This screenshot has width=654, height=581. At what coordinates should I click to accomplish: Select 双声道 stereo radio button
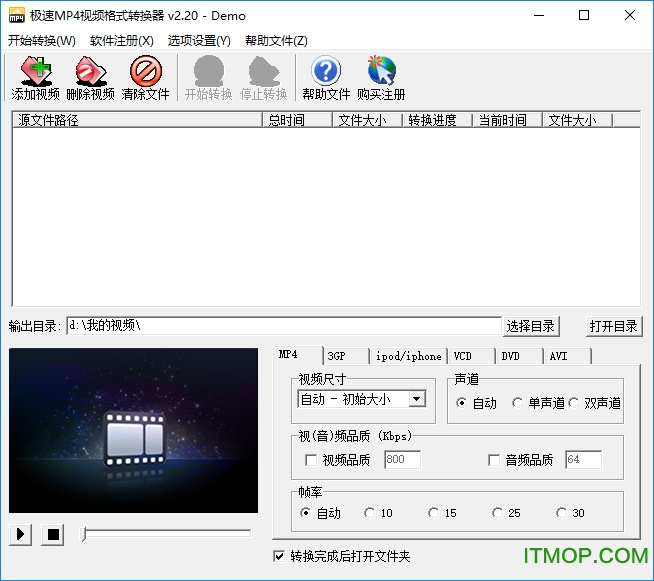(574, 403)
